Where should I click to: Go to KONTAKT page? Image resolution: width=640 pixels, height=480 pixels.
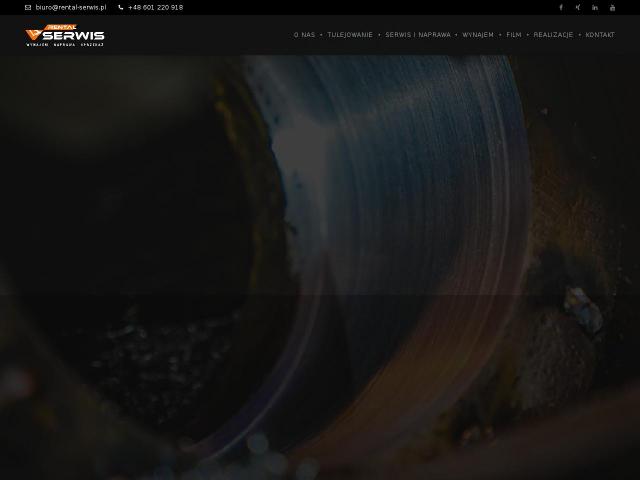coord(600,35)
